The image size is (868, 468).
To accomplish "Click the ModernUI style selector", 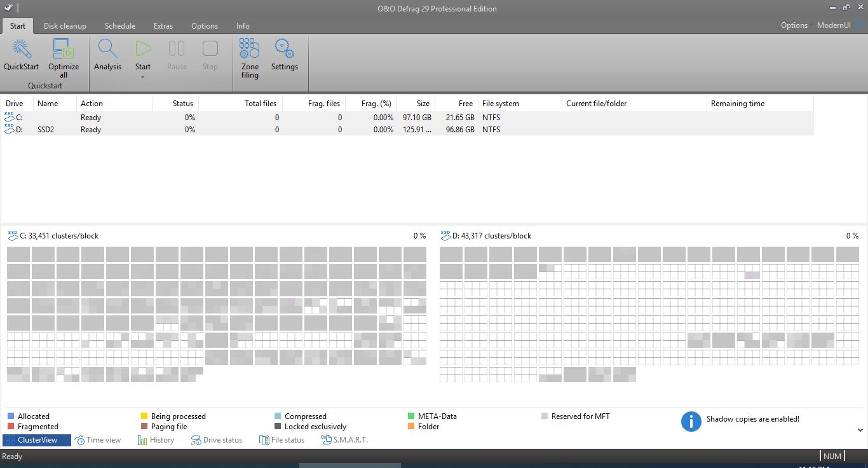I will click(x=834, y=25).
